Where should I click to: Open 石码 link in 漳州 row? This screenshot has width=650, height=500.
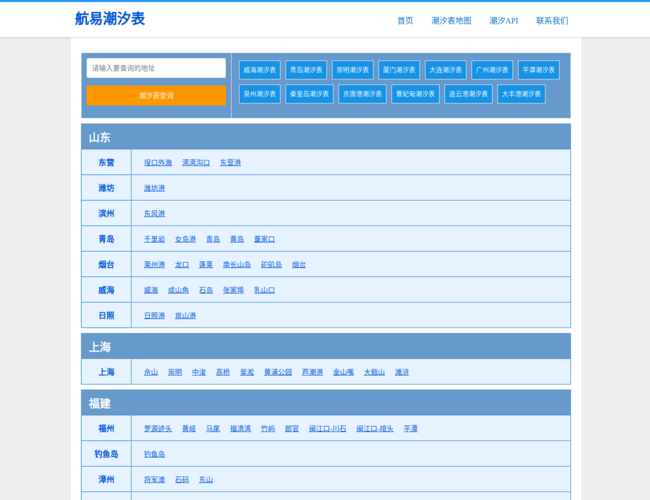pos(182,480)
